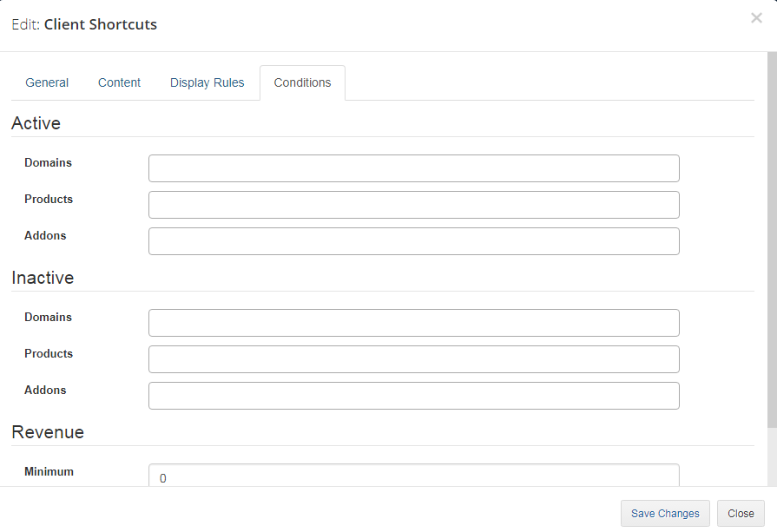Click the Inactive section heading
The width and height of the screenshot is (777, 532).
pos(43,278)
